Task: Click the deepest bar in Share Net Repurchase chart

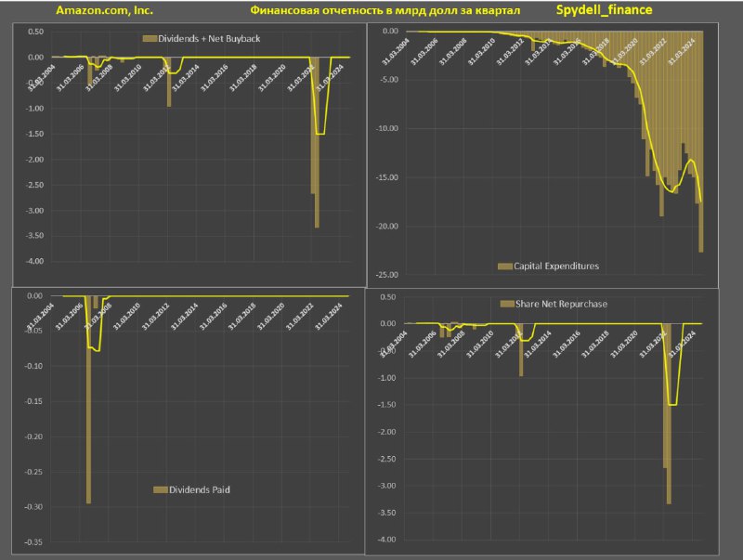Action: coord(669,413)
